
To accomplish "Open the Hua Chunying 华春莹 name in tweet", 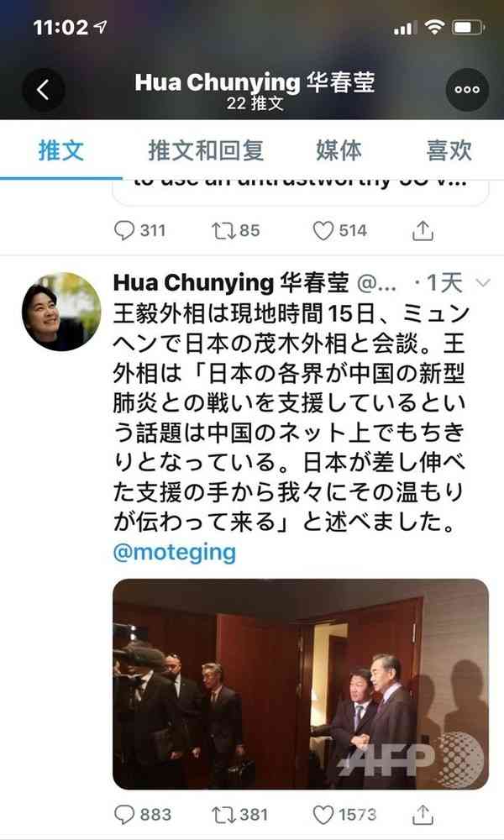I will pyautogui.click(x=231, y=282).
